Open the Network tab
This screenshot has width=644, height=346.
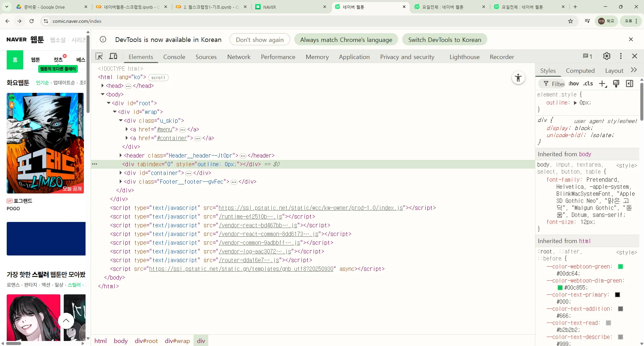238,57
